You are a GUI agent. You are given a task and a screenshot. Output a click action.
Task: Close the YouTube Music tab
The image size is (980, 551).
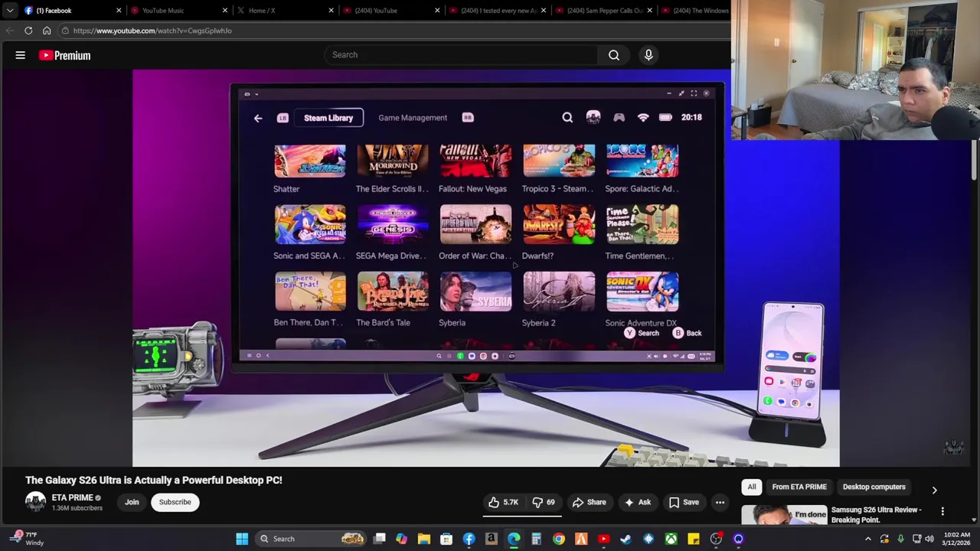pos(225,11)
